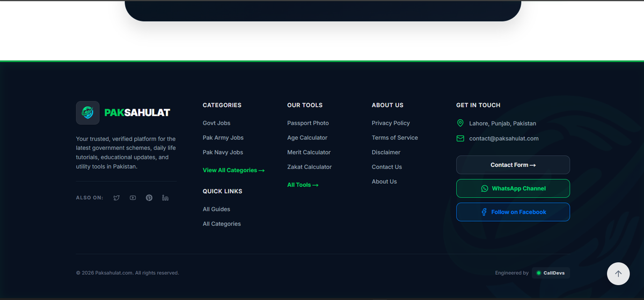Click Follow on Facebook button
This screenshot has width=644, height=300.
click(x=513, y=212)
